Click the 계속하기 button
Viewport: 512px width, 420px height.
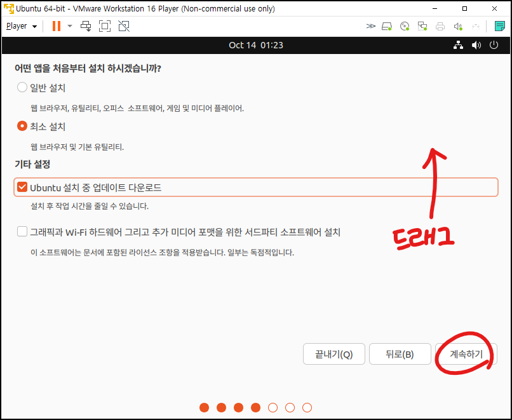tap(466, 354)
